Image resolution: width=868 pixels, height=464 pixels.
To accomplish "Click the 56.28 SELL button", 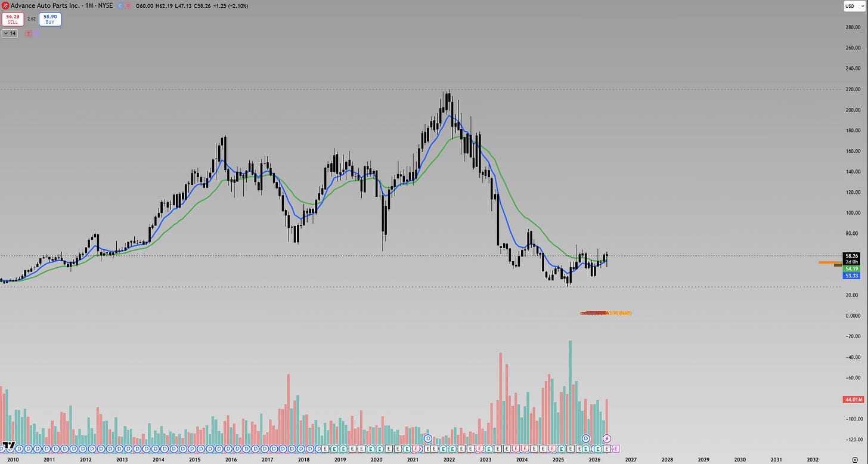I will [x=13, y=19].
